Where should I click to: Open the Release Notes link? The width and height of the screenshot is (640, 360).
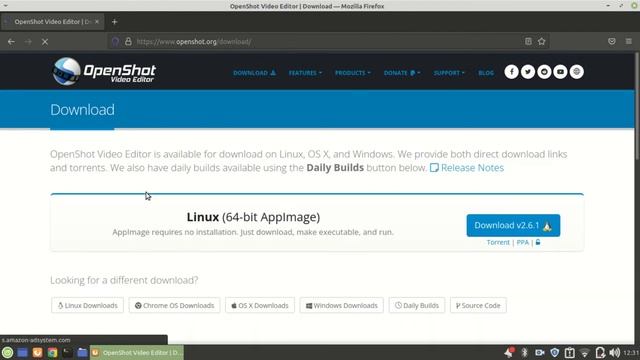coord(467,168)
